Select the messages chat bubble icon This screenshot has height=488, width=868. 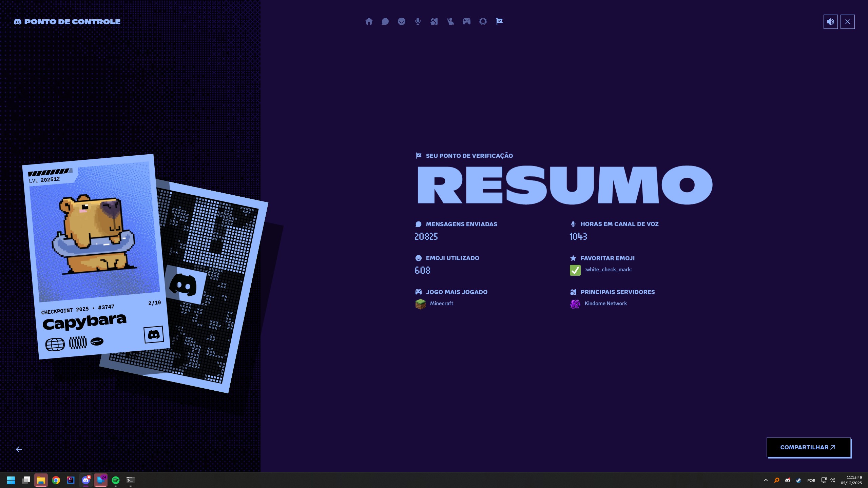[385, 21]
